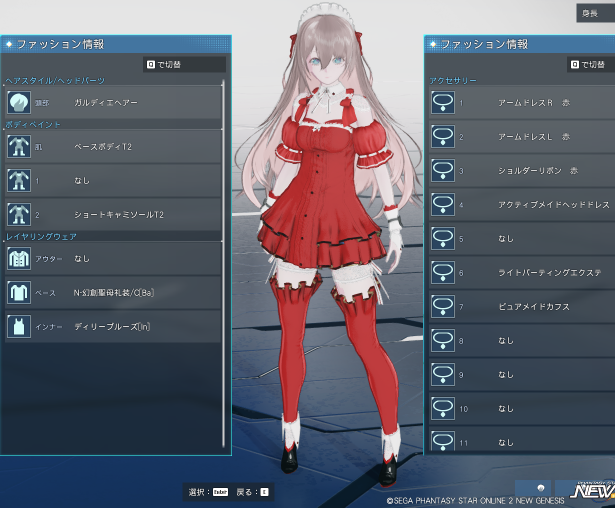615x508 pixels.
Task: Click the outer wear jacket icon アウター
Action: 19,259
